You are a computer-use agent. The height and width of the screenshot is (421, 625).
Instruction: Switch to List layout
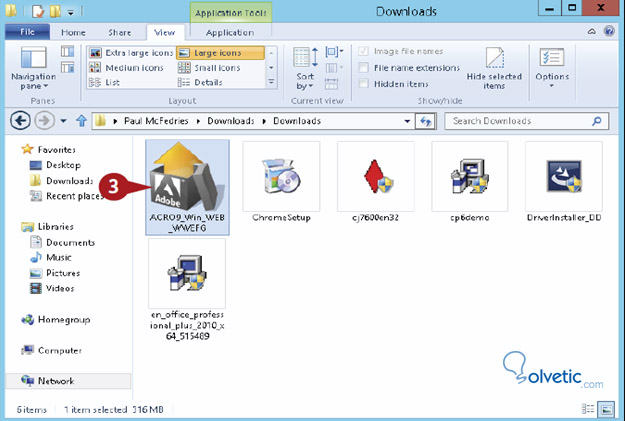[x=104, y=83]
